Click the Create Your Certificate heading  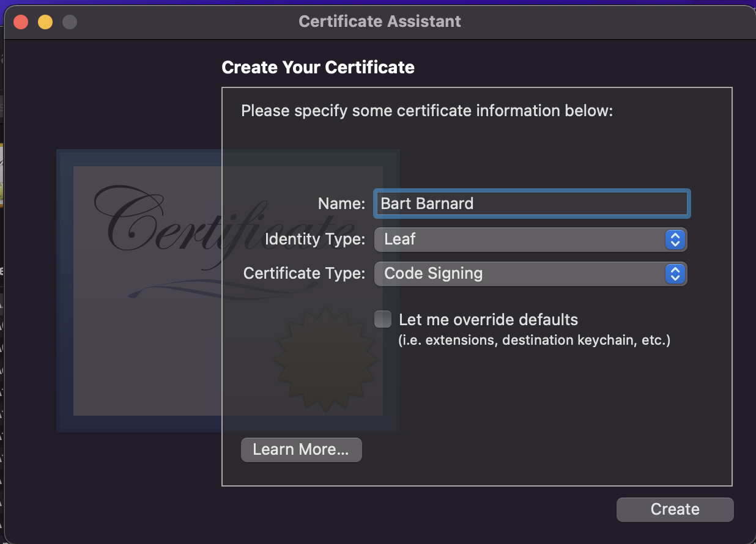coord(317,67)
